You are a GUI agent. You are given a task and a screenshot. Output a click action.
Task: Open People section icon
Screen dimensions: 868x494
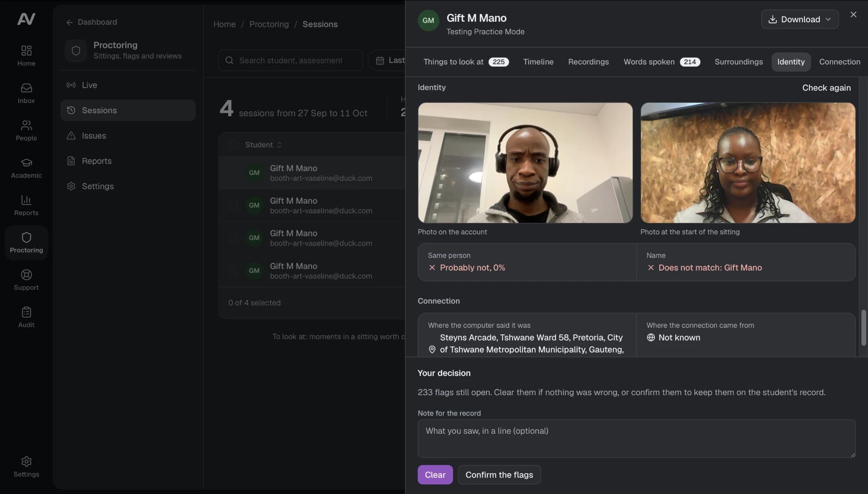click(x=26, y=125)
